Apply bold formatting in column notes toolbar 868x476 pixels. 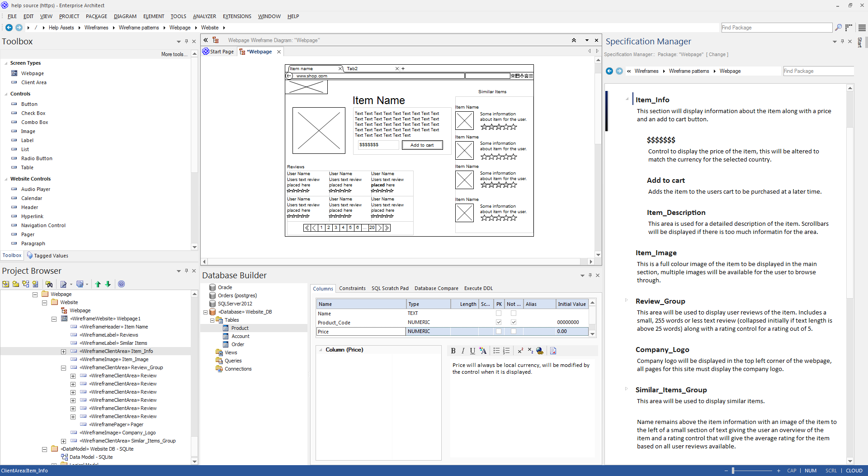pyautogui.click(x=453, y=351)
